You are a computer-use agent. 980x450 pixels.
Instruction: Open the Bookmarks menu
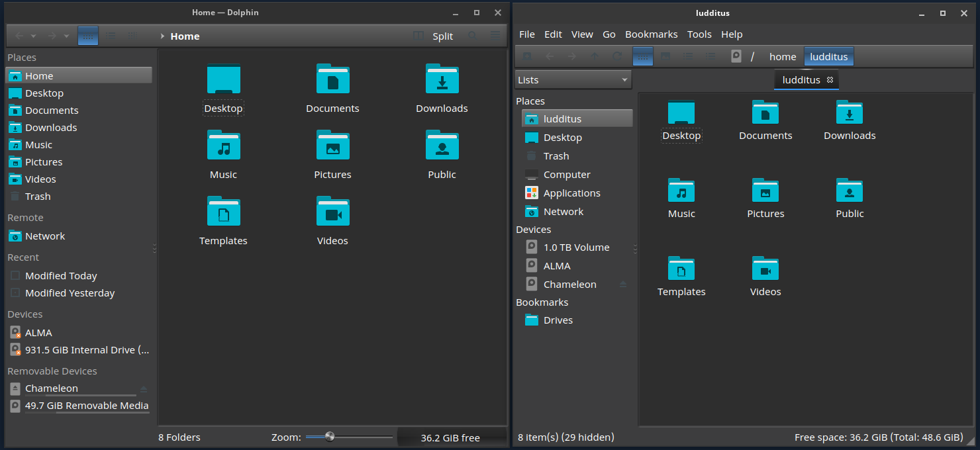(x=651, y=34)
